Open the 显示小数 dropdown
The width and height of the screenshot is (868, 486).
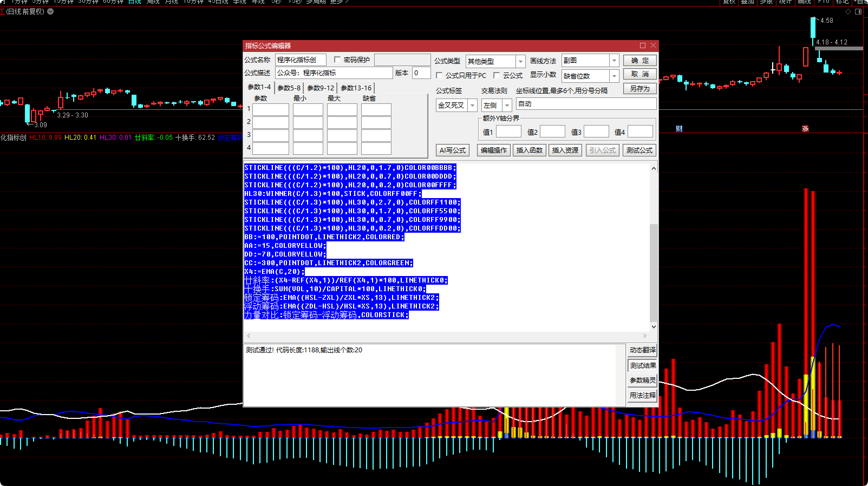pos(614,76)
